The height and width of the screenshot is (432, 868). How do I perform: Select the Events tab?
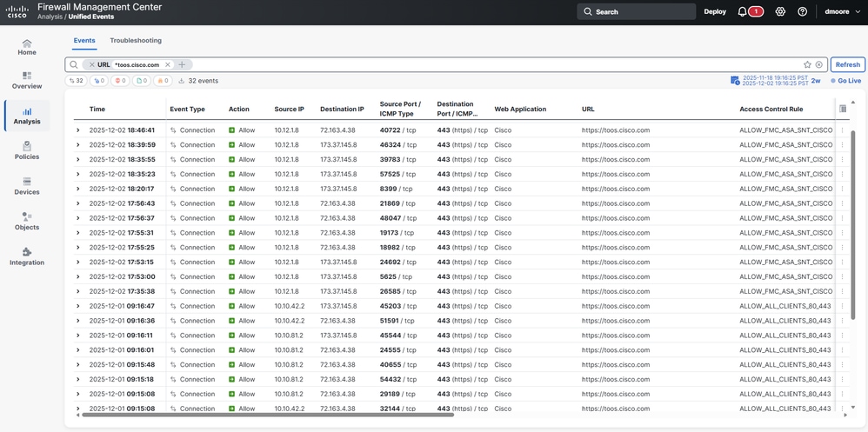pyautogui.click(x=84, y=40)
